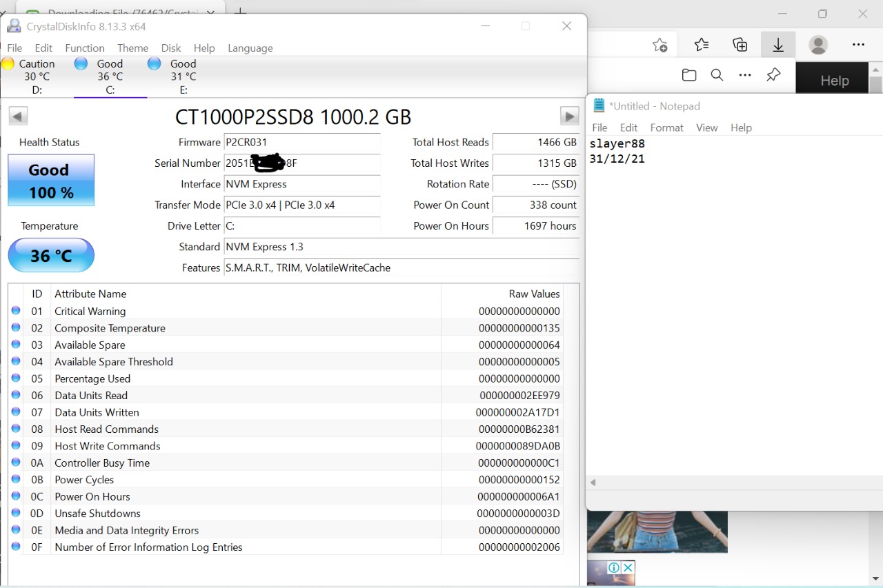Click the 36 °C temperature button
883x588 pixels.
51,256
